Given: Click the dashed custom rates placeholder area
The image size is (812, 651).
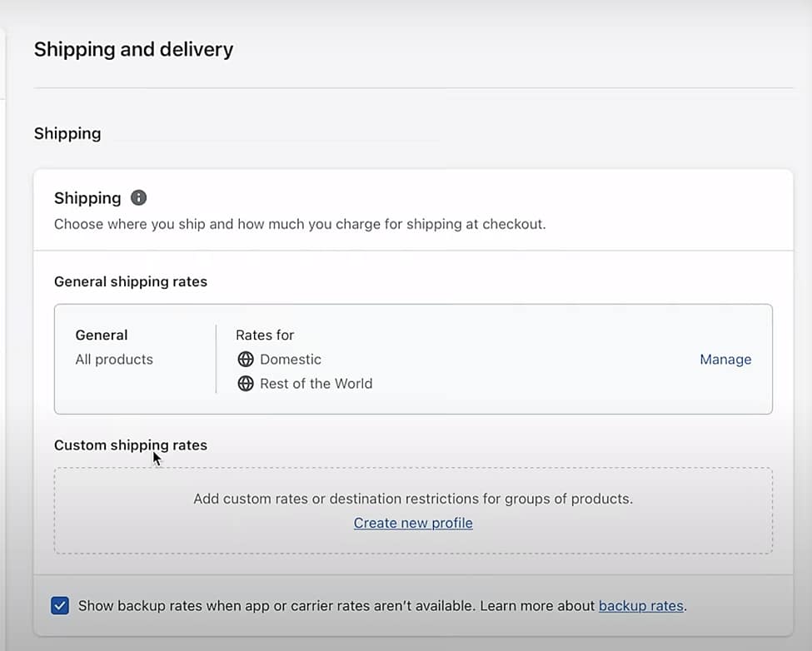Looking at the screenshot, I should point(413,510).
